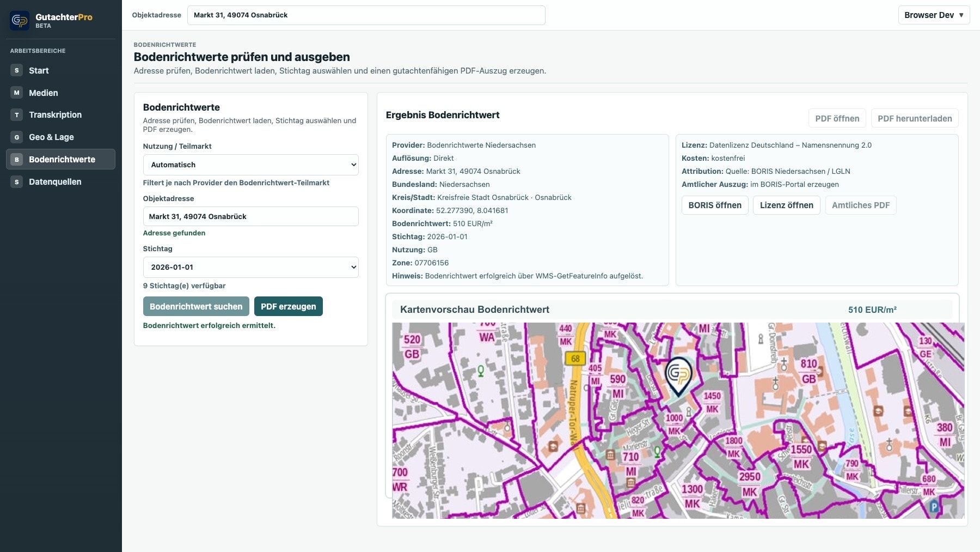
Task: Click the 810 GB zone label on map
Action: pos(809,371)
